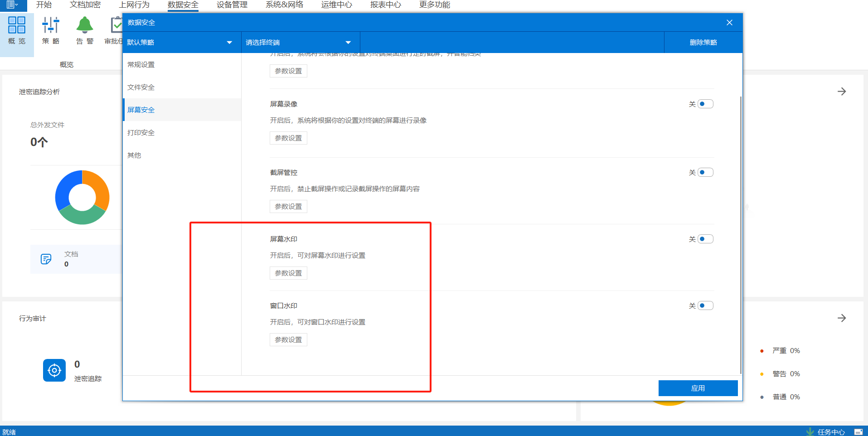Switch to the 上网行为 tab
Screen dimensions: 868x436
[x=134, y=5]
